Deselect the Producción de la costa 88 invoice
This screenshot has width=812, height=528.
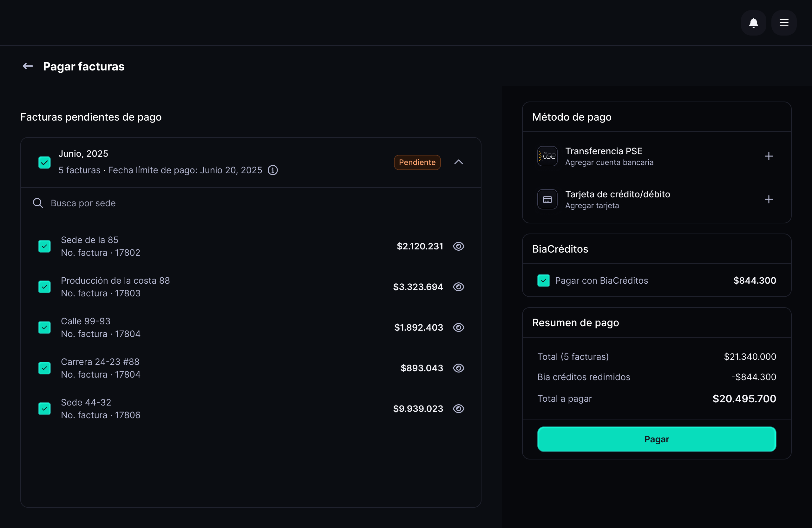[44, 287]
